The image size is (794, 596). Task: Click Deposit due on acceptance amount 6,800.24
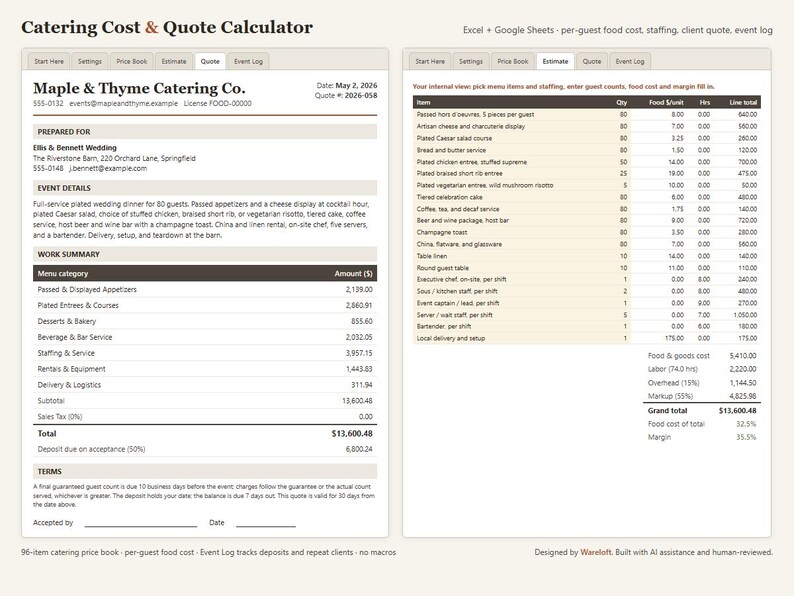(x=359, y=449)
